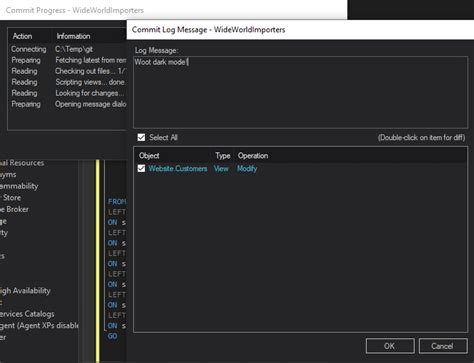
Task: Select the Broker node in the tree
Action: coord(14,209)
